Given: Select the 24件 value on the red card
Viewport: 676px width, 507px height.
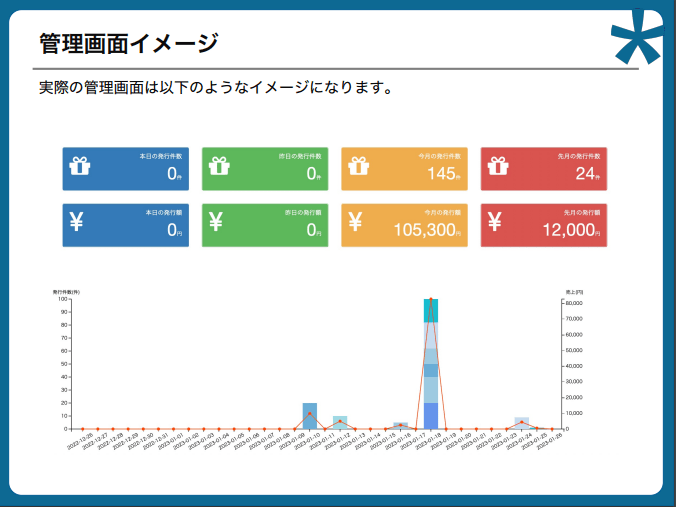Looking at the screenshot, I should click(x=588, y=174).
